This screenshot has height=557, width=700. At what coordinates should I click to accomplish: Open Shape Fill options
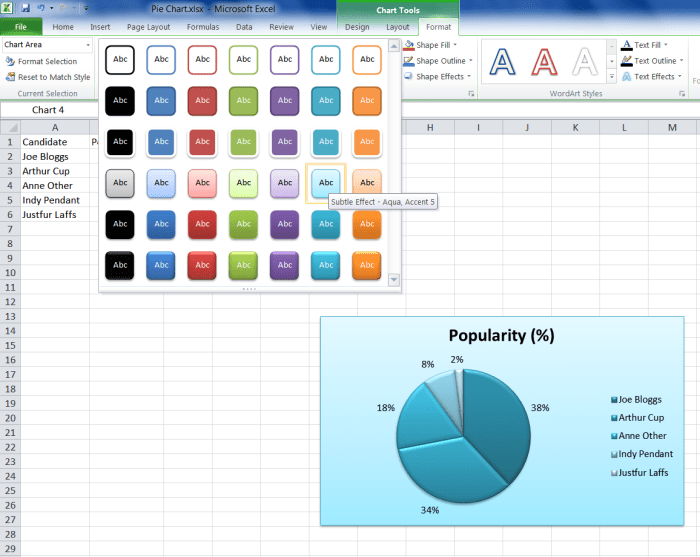(428, 45)
